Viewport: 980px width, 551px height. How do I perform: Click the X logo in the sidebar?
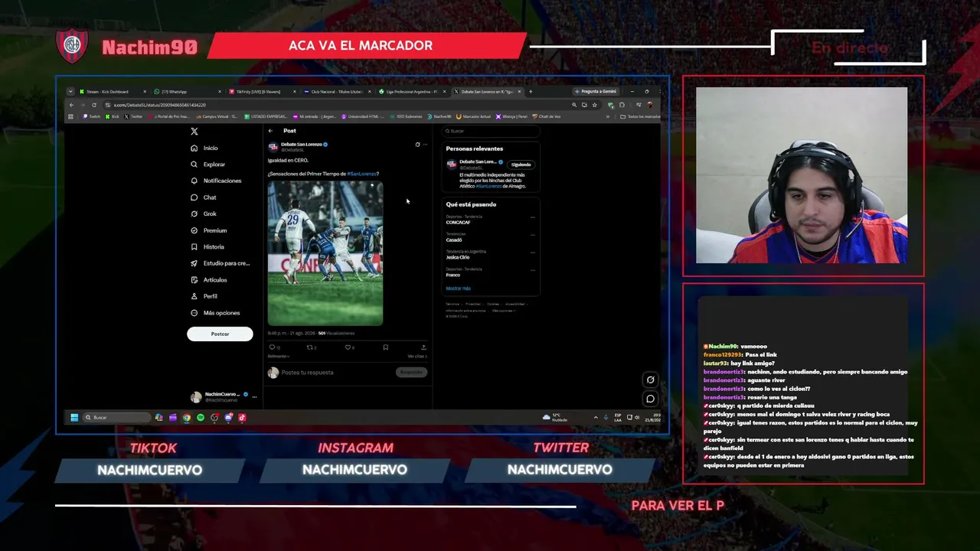point(194,132)
